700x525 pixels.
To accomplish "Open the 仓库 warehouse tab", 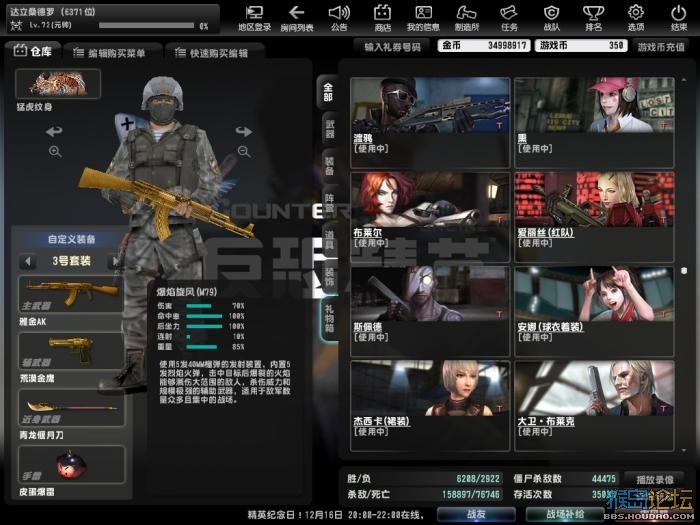I will point(33,51).
